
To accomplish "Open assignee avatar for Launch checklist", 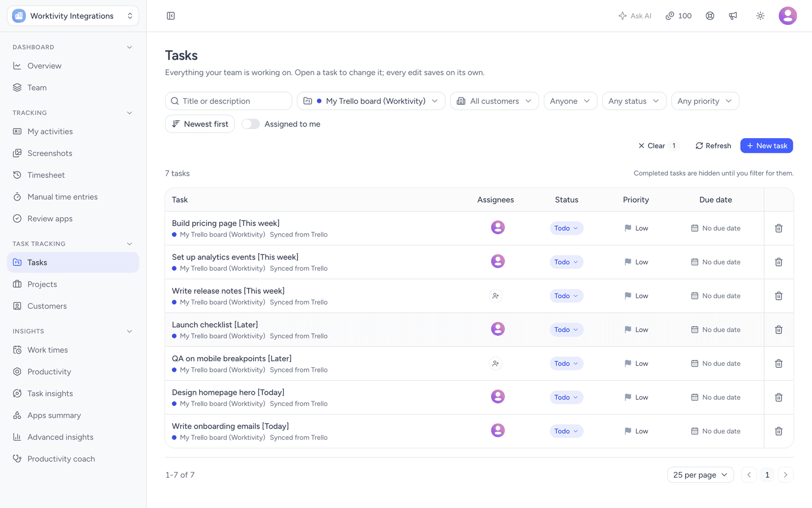I will point(498,329).
